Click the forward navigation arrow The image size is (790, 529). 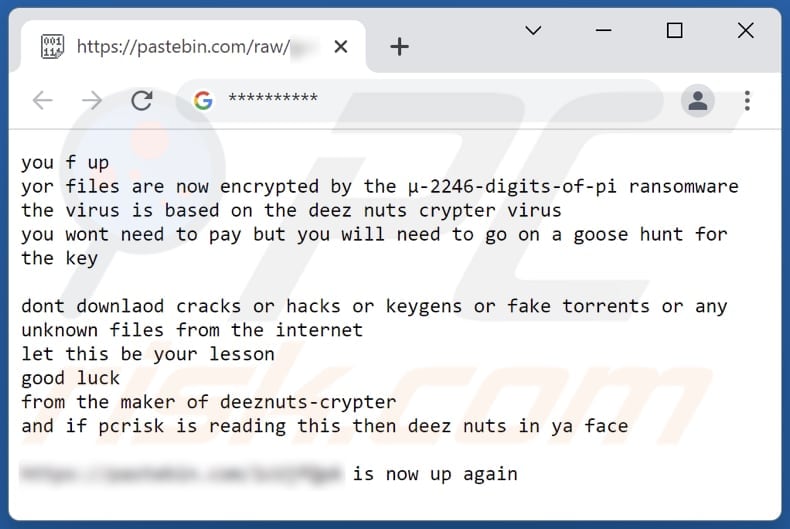click(x=92, y=100)
